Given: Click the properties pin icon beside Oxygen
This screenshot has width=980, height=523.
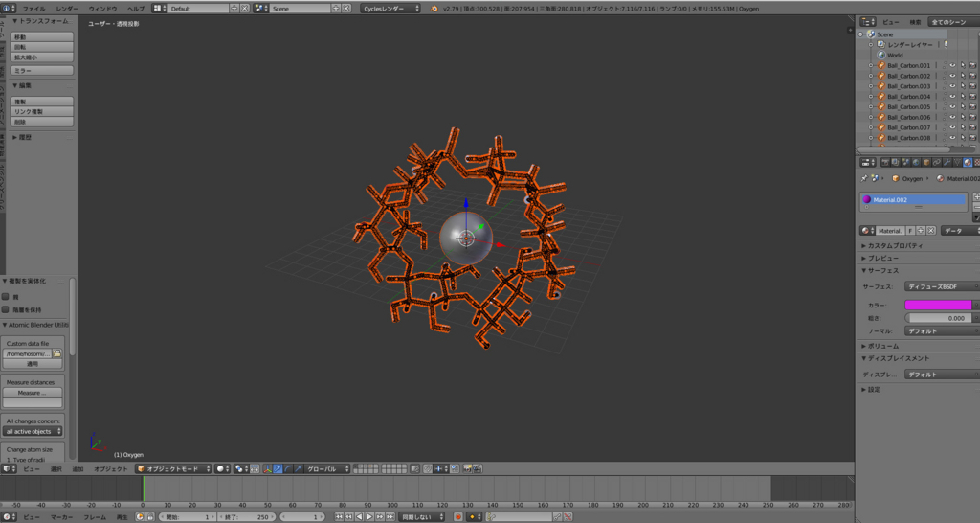Looking at the screenshot, I should pos(864,178).
